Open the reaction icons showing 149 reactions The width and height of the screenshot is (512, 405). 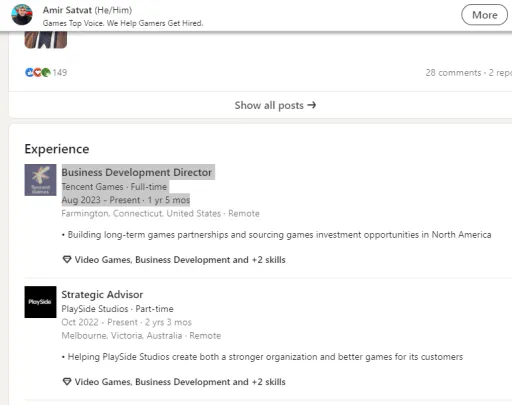click(38, 72)
